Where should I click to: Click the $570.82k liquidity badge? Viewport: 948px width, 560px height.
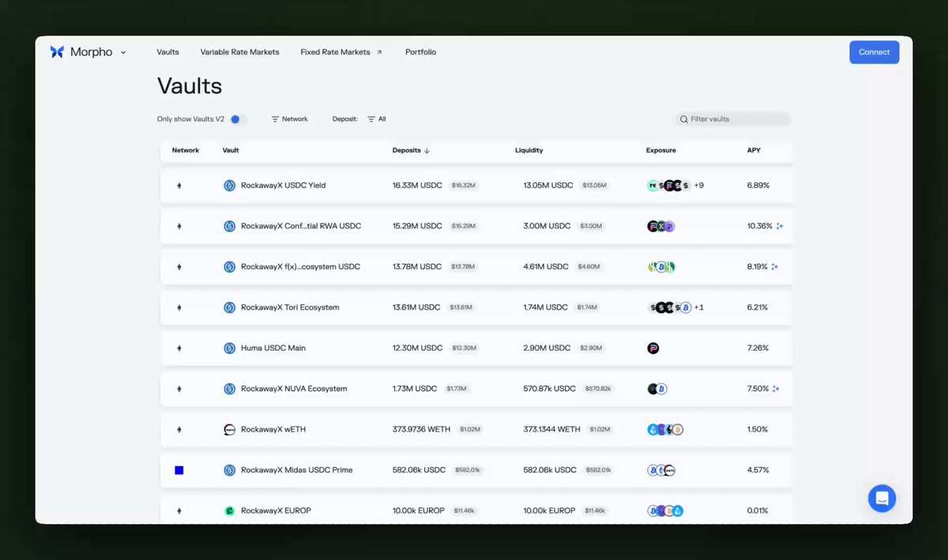[598, 389]
